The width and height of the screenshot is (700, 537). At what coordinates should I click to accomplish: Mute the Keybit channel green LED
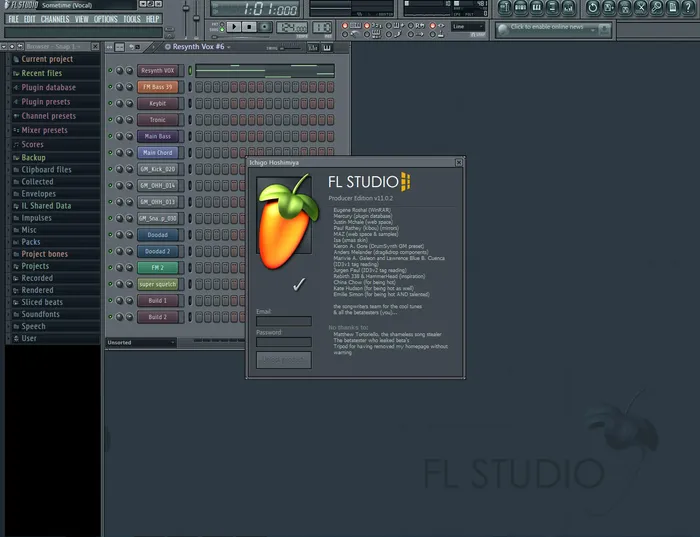110,103
